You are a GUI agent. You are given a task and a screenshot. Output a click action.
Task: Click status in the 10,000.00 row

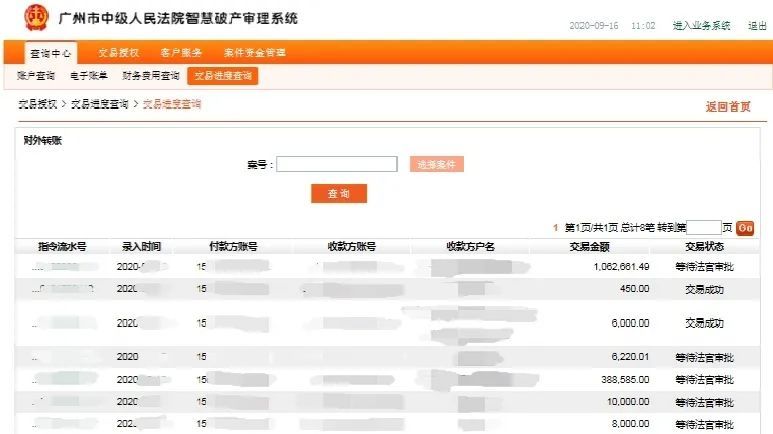tap(704, 402)
